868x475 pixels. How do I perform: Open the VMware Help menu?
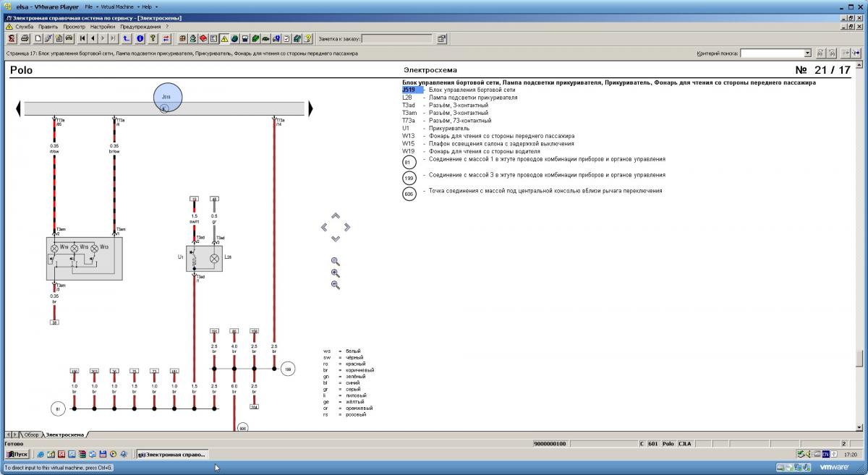coord(149,7)
